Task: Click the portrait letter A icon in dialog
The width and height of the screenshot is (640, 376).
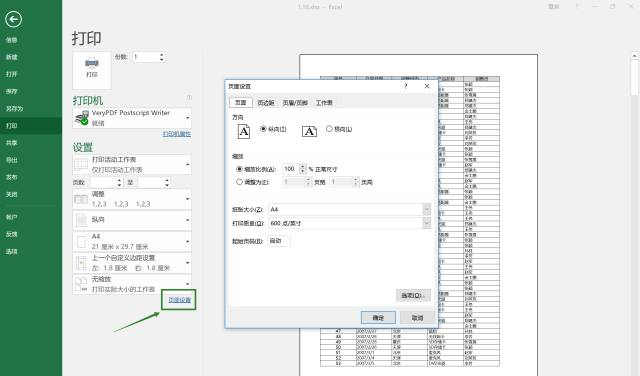Action: (x=244, y=131)
